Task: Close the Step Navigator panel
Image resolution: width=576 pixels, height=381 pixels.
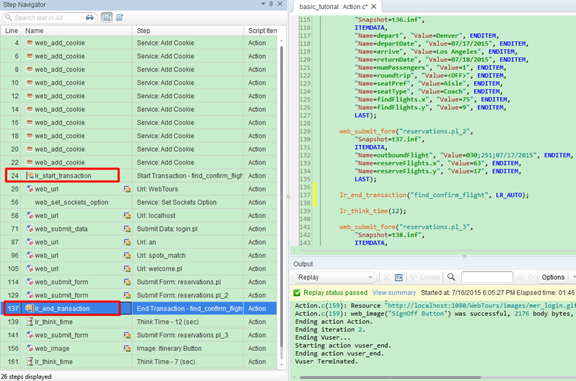Action: [280, 4]
